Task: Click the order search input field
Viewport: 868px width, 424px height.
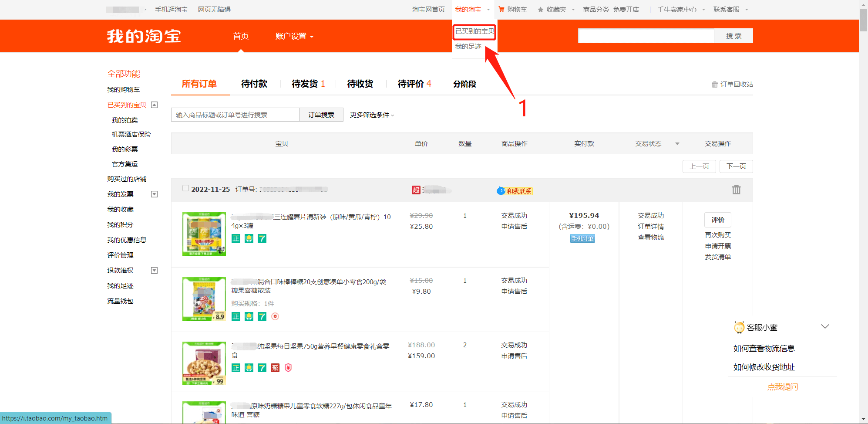Action: [x=235, y=115]
